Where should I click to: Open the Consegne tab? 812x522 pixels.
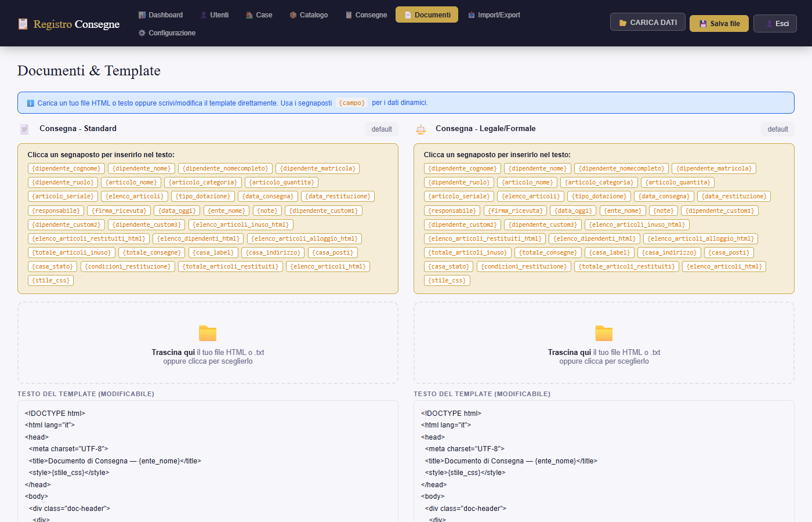[x=366, y=15]
